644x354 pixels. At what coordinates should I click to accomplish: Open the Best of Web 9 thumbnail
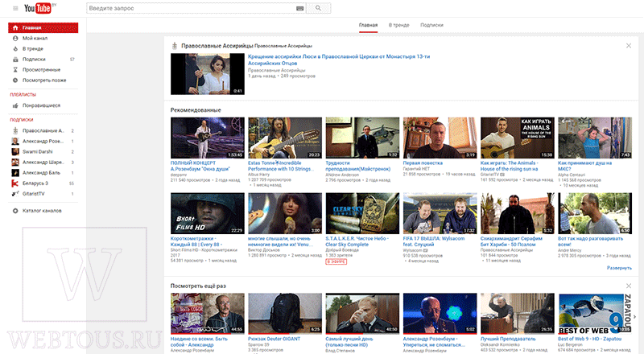tap(595, 313)
